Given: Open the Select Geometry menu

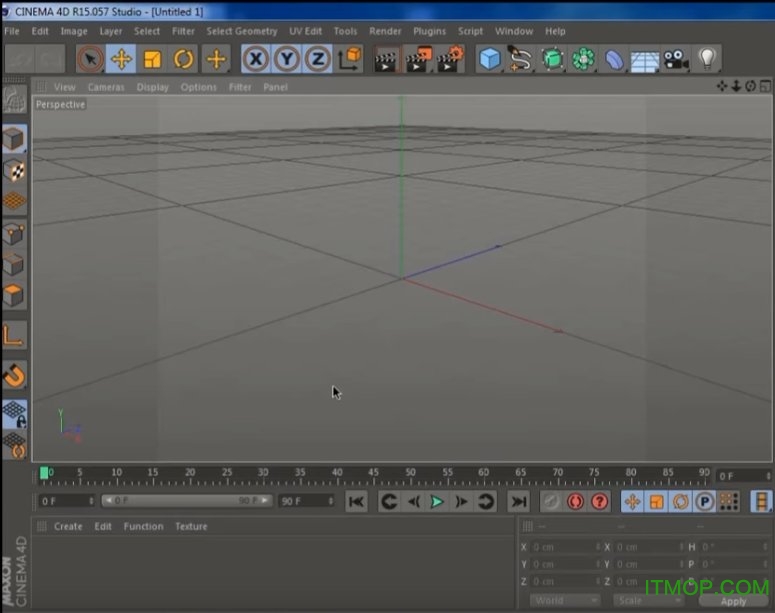Looking at the screenshot, I should coord(242,31).
